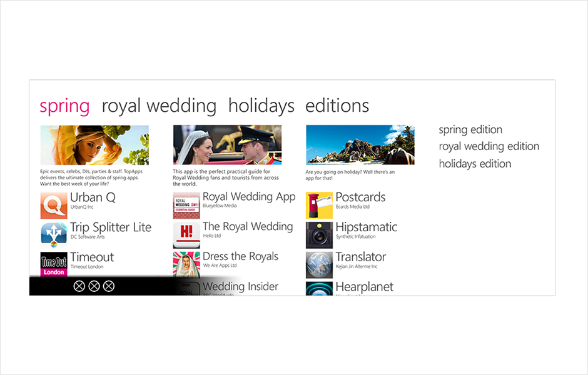Switch to the royal wedding tab

pos(159,106)
